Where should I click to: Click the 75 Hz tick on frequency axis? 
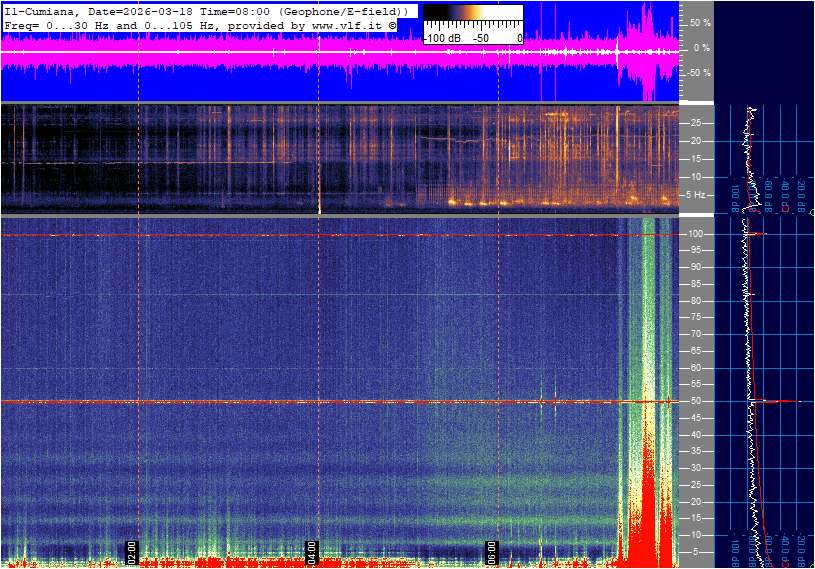(694, 318)
